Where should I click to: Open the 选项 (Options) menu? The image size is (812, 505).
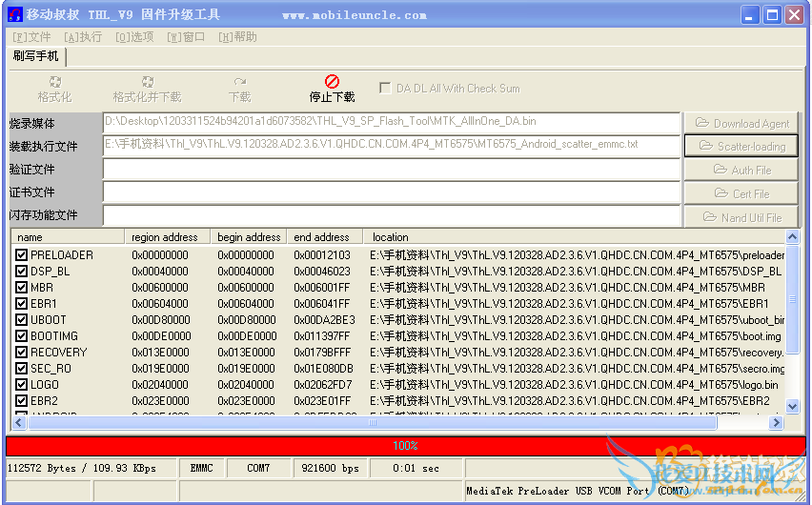pos(134,37)
